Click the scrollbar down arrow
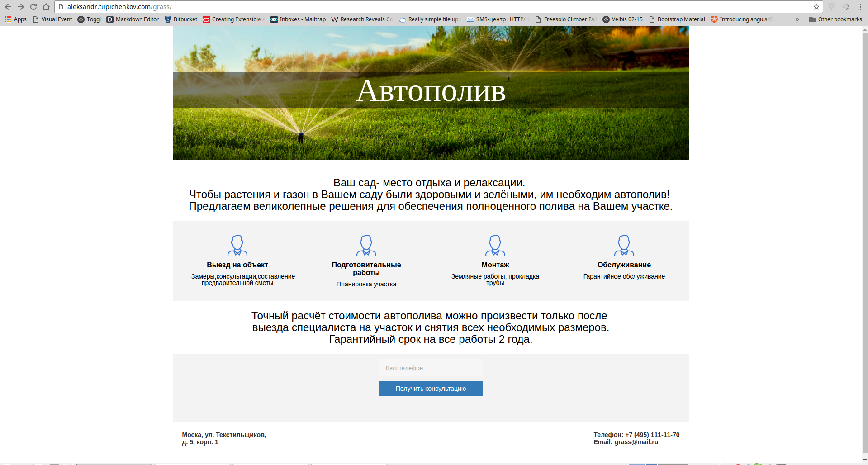The image size is (868, 465). [864, 460]
